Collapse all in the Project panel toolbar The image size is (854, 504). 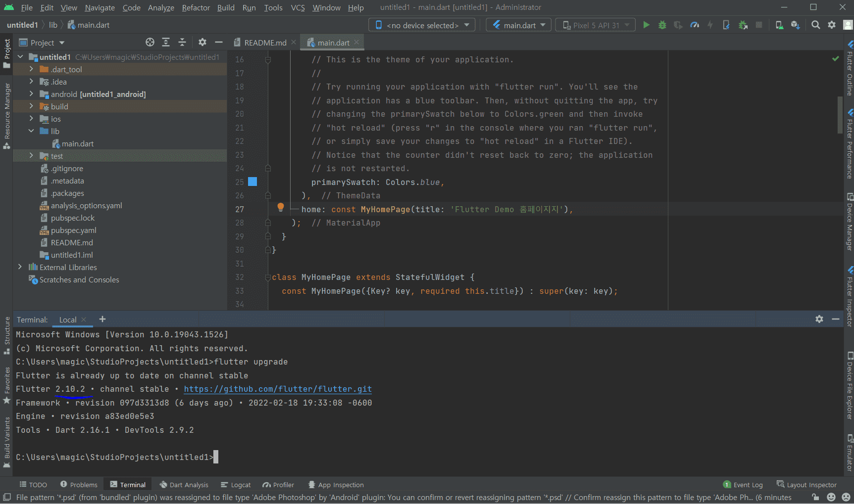[182, 43]
